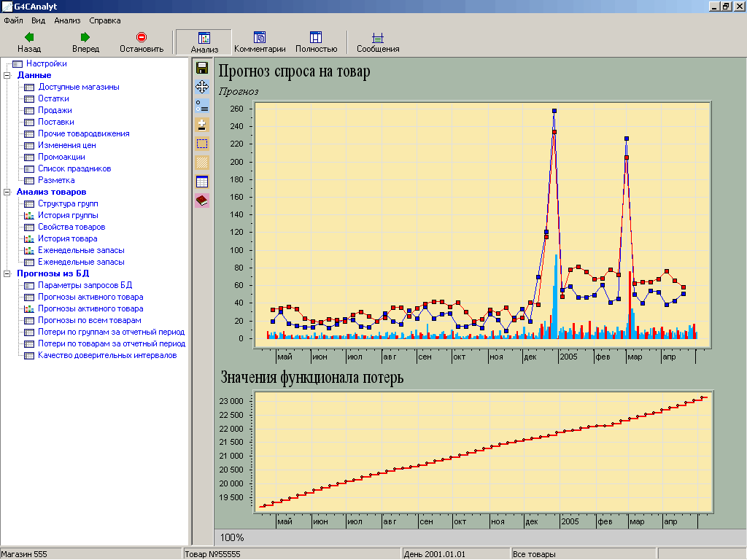Image resolution: width=747 pixels, height=560 pixels.
Task: Select the four-arrow pan tool
Action: click(x=202, y=87)
